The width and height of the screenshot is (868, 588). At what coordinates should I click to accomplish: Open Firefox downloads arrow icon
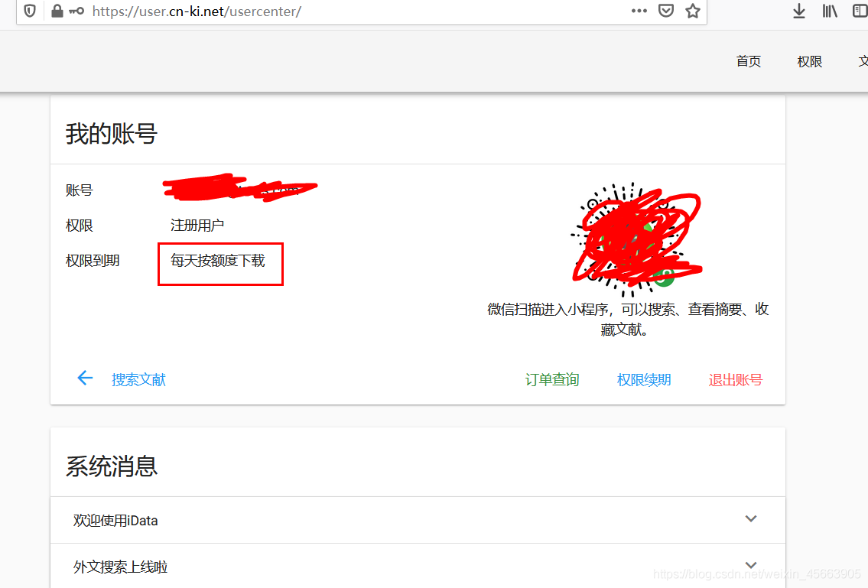pyautogui.click(x=799, y=11)
